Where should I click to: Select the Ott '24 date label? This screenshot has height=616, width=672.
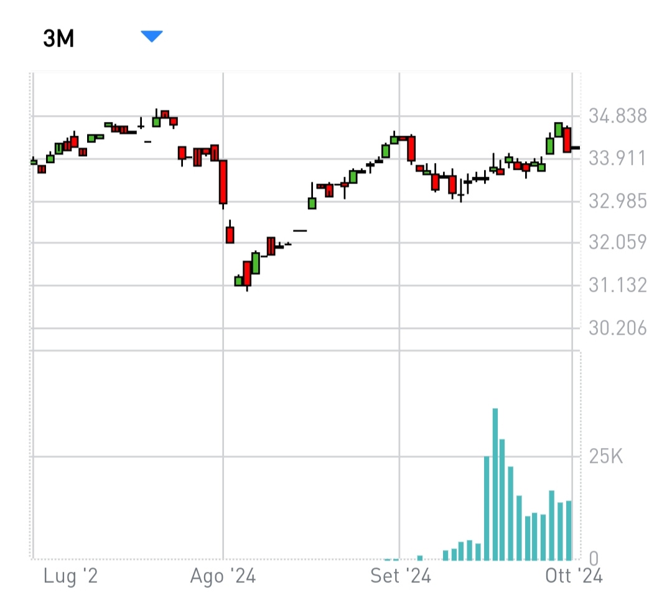(574, 576)
